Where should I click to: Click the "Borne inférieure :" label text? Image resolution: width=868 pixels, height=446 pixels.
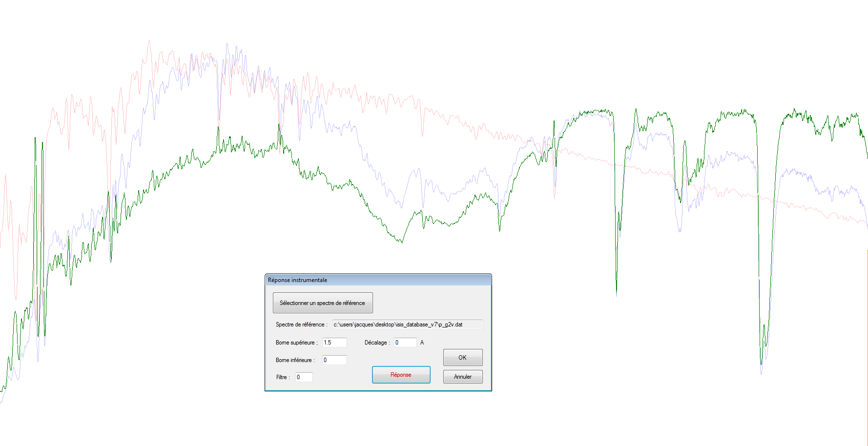click(295, 360)
